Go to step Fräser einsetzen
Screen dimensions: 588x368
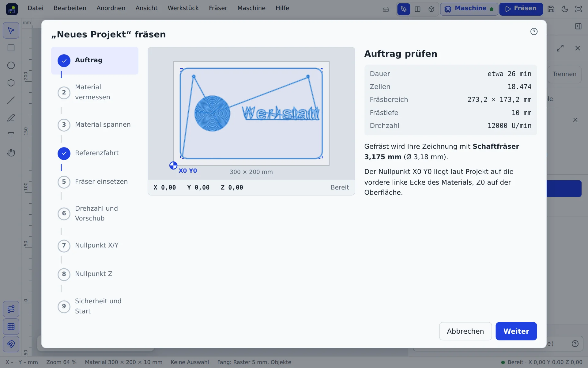point(95,182)
